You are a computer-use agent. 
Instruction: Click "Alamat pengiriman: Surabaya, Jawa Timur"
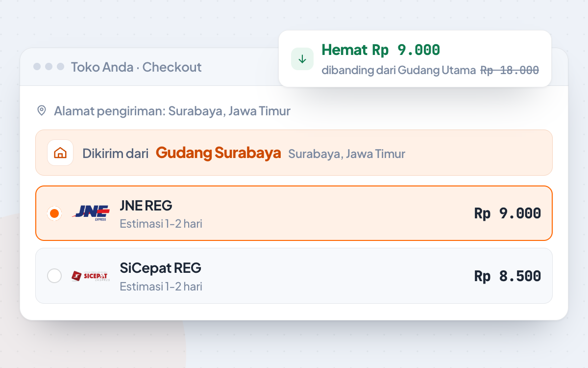[x=172, y=111]
